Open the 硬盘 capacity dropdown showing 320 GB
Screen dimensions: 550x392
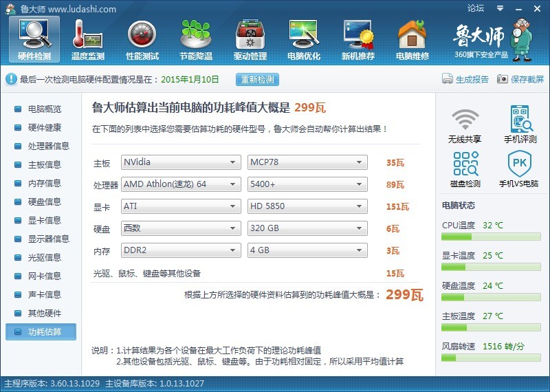(307, 228)
